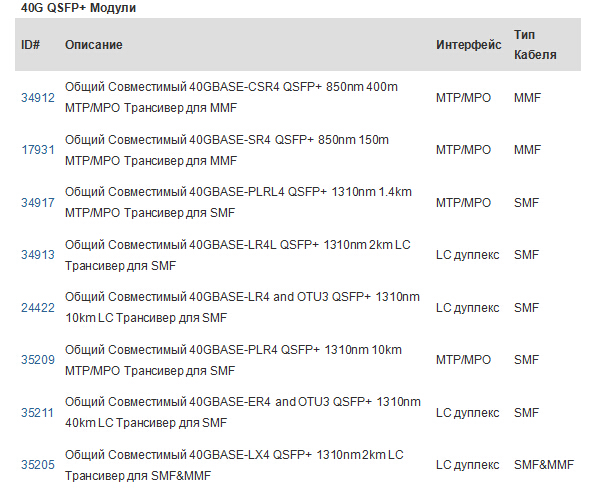Viewport: 594px width, 491px height.
Task: Click the Описание column header
Action: click(94, 45)
